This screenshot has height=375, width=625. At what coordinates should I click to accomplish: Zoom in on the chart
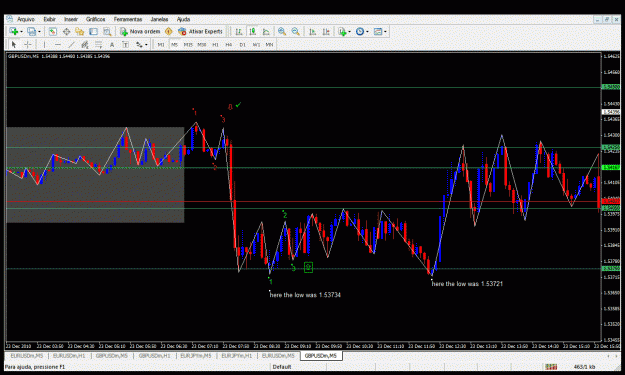(x=282, y=31)
